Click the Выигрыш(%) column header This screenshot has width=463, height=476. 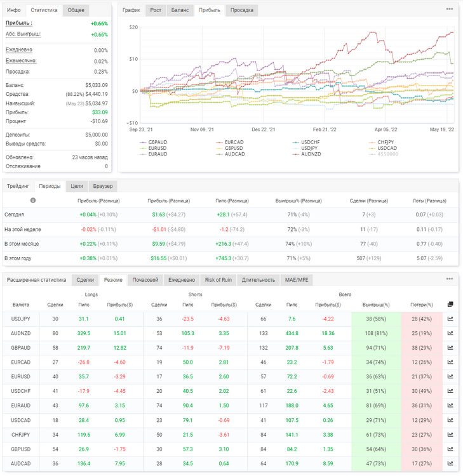pos(376,305)
